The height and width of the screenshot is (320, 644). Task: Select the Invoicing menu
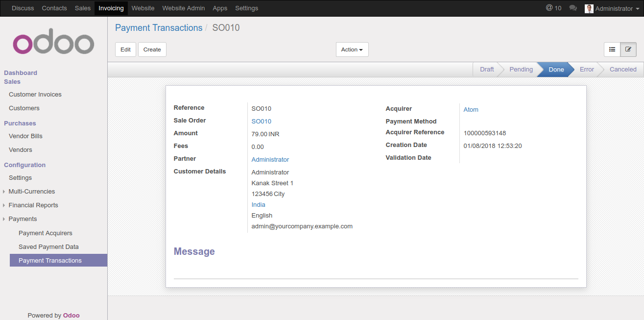point(111,8)
